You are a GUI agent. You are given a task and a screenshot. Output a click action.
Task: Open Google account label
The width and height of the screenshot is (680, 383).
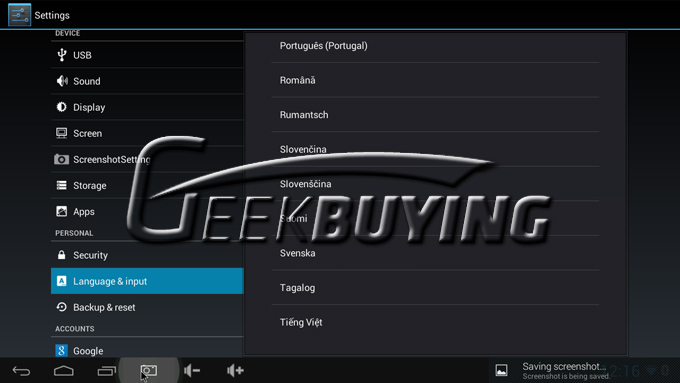coord(88,350)
